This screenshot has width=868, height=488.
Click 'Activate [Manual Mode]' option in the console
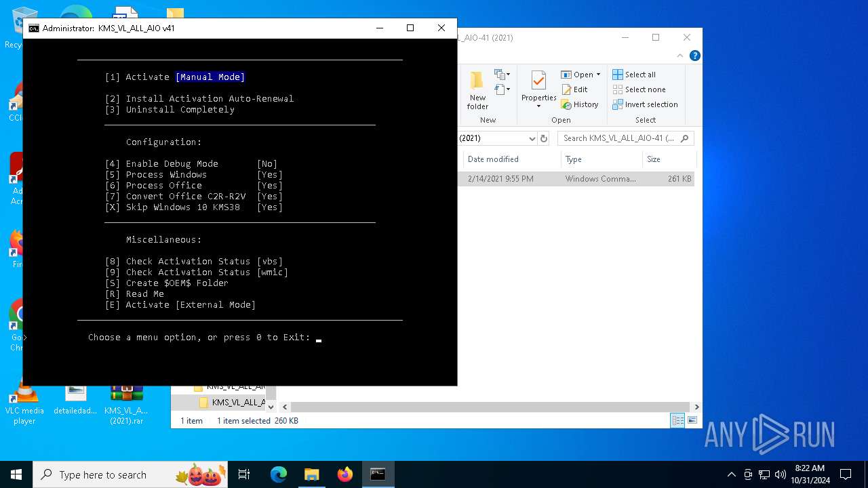coord(175,77)
